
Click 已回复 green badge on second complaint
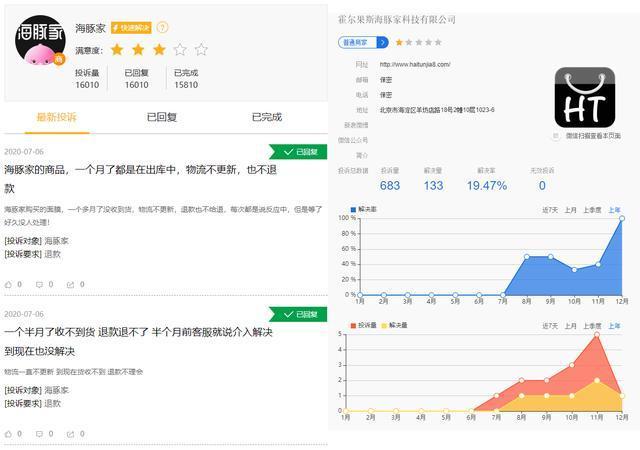click(298, 314)
